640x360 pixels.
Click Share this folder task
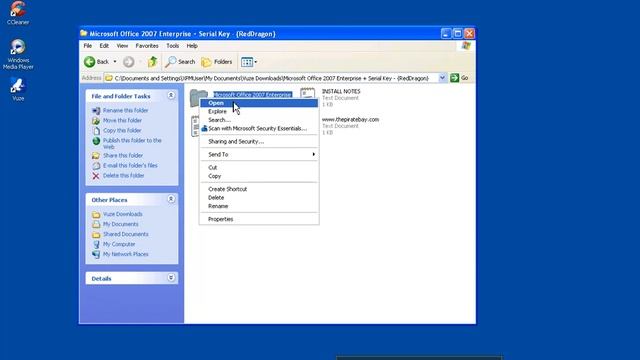tap(123, 156)
